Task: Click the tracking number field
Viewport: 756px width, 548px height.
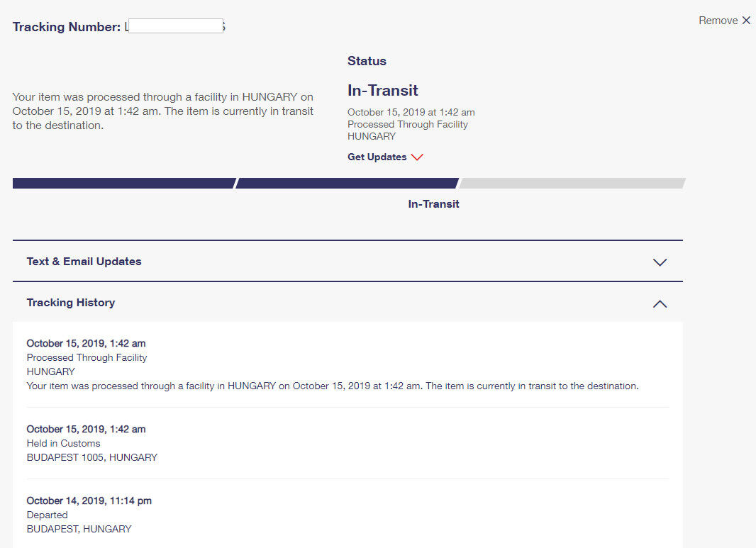Action: coord(175,26)
